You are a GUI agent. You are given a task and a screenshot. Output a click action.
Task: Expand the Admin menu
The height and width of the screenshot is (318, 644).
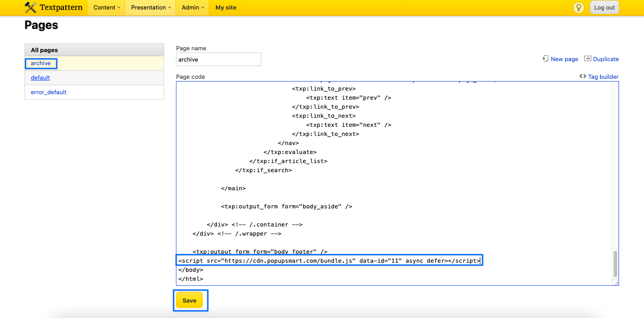point(193,7)
